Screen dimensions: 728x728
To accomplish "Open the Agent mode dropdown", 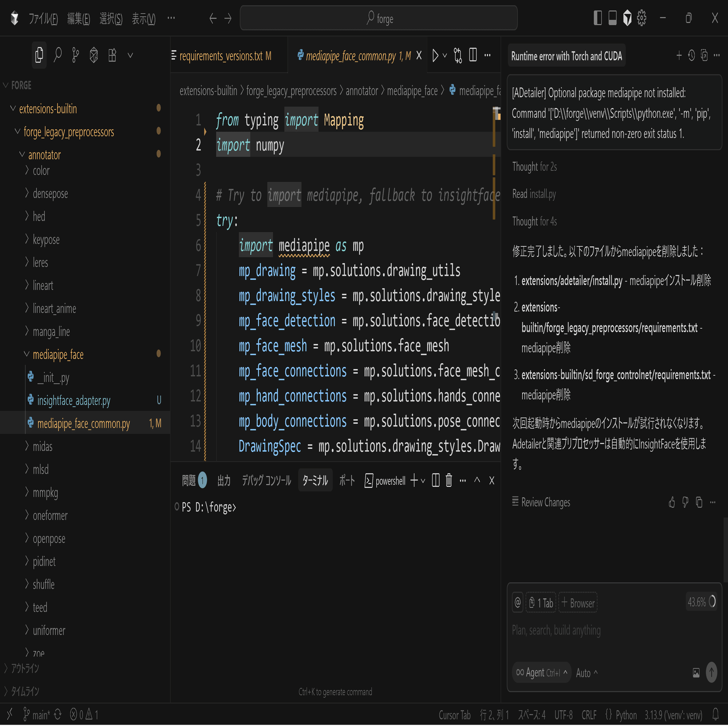I will point(541,673).
